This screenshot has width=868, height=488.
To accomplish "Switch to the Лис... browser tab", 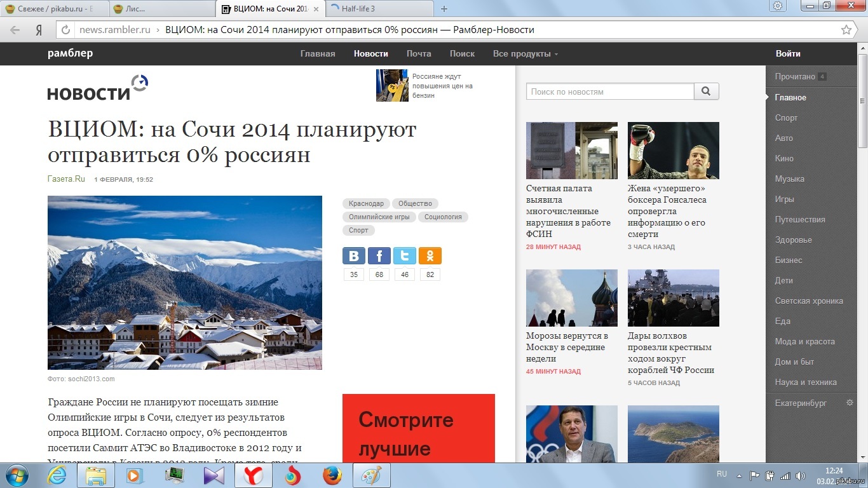I will pos(162,9).
